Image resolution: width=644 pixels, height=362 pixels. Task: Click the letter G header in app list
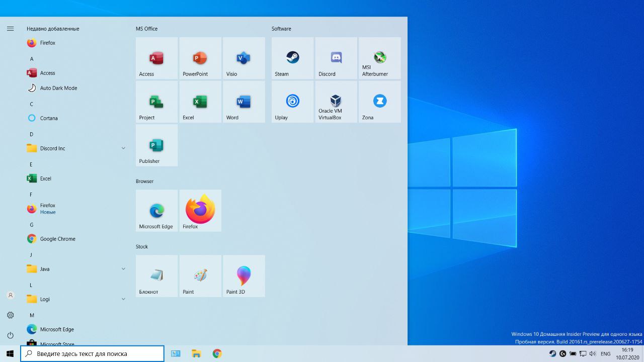tap(32, 225)
